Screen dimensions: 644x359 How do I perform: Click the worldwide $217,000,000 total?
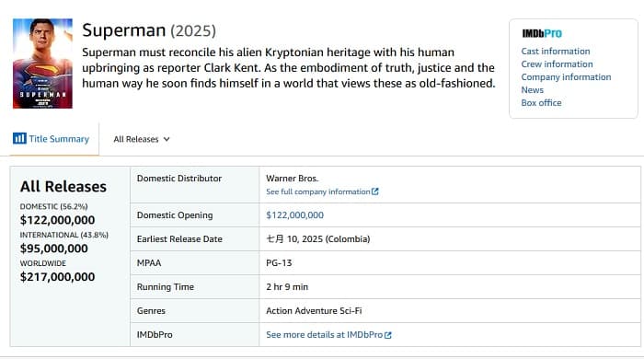point(57,277)
